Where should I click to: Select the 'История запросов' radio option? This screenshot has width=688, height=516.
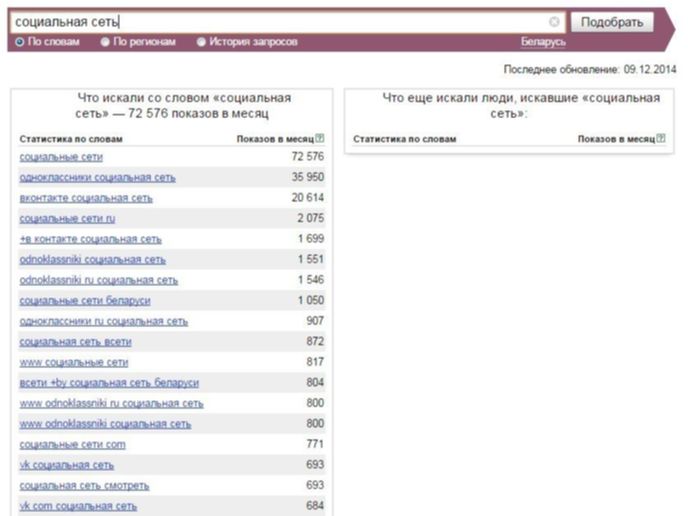201,42
